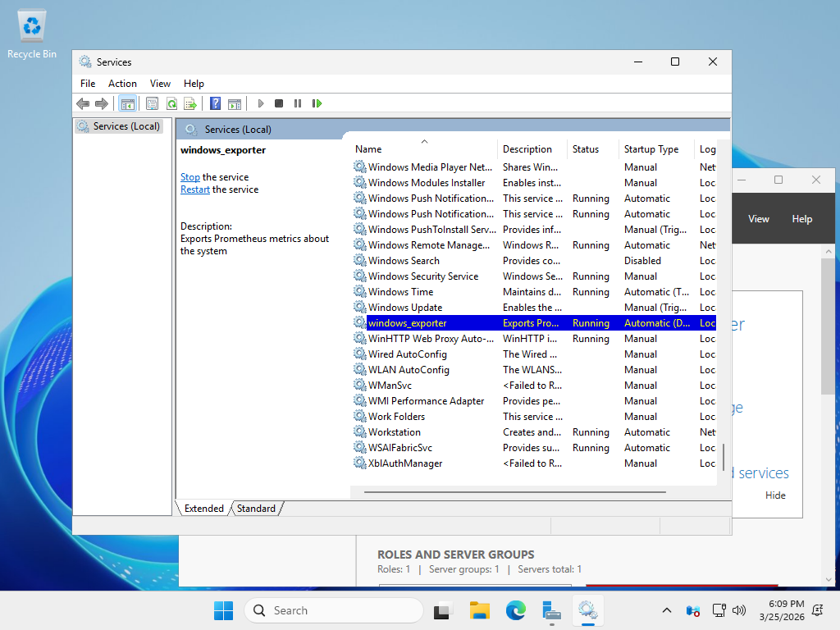
Task: Open the Recycle Bin desktop icon
Action: (32, 33)
